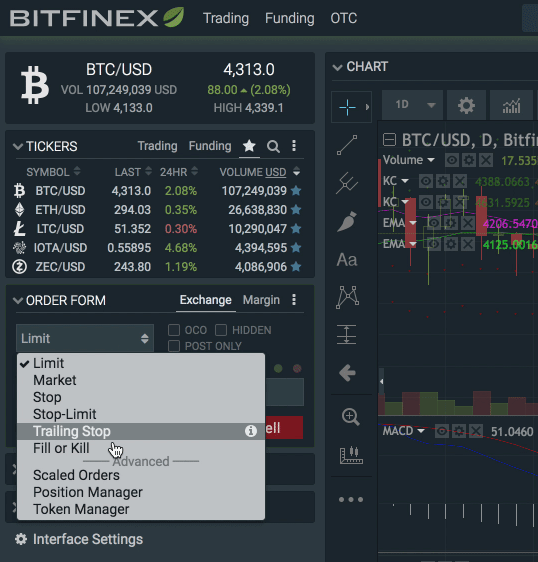Remove the Volume indicator
Screen dimensions: 538x562
tap(486, 160)
